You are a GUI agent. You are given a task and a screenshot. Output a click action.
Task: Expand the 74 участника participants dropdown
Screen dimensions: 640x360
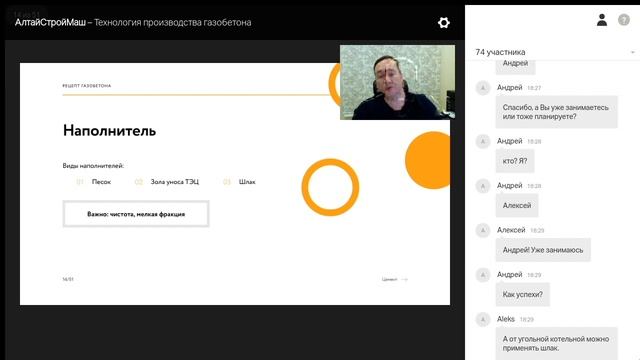(632, 52)
